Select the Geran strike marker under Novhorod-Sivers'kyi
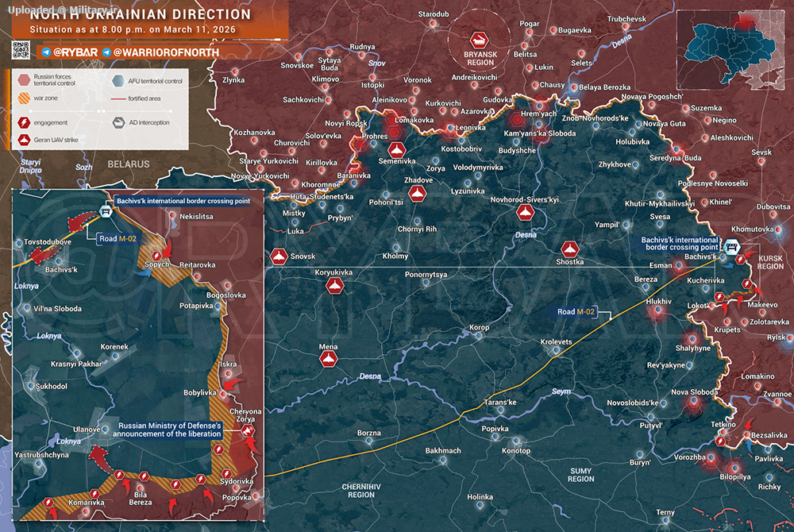This screenshot has height=532, width=794. [x=525, y=212]
